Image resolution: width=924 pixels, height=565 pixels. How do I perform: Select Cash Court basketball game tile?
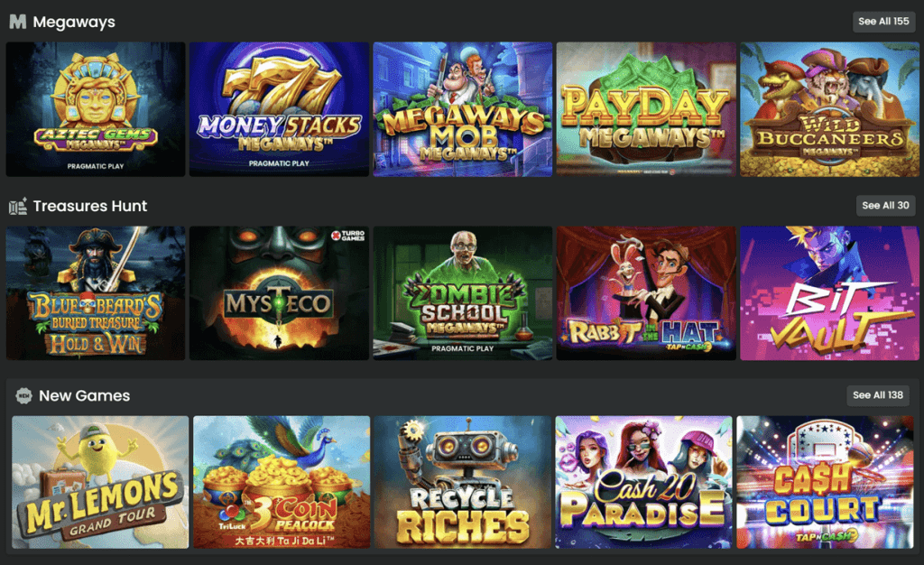[x=825, y=483]
